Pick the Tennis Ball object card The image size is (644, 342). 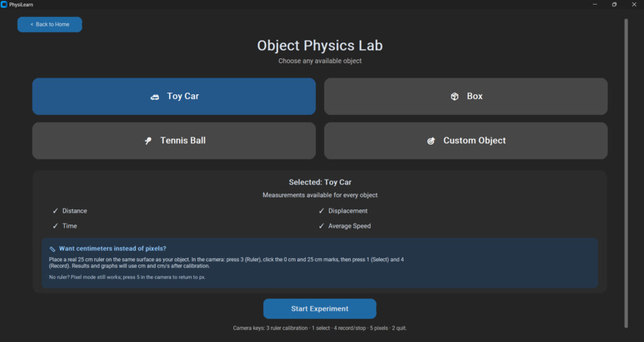174,141
